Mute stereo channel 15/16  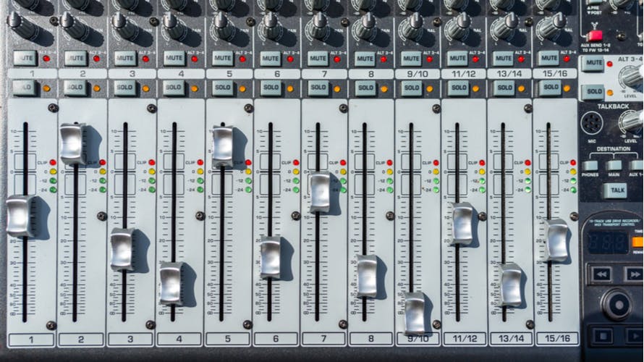549,59
